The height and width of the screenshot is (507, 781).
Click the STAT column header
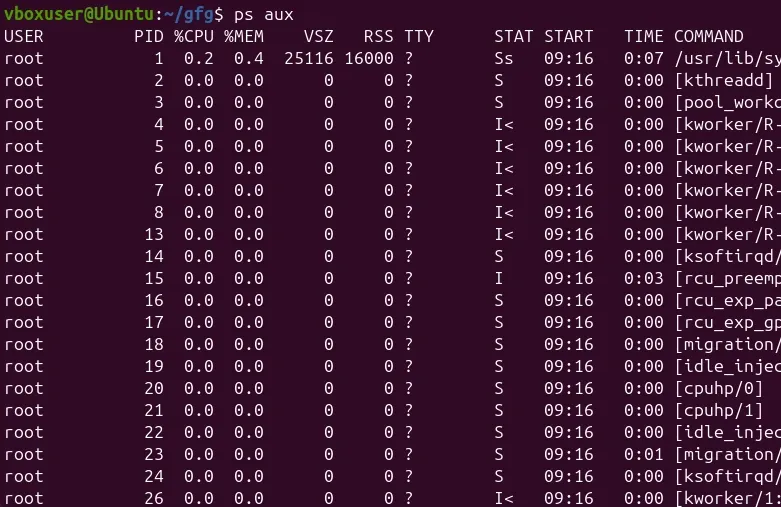[x=514, y=36]
